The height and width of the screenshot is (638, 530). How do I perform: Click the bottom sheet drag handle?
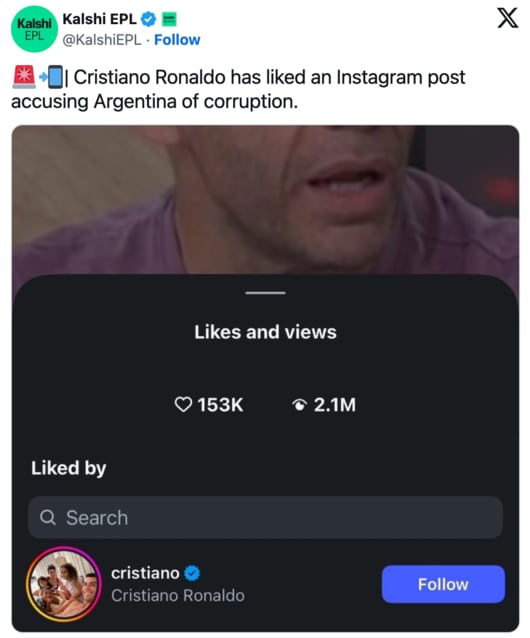(265, 293)
